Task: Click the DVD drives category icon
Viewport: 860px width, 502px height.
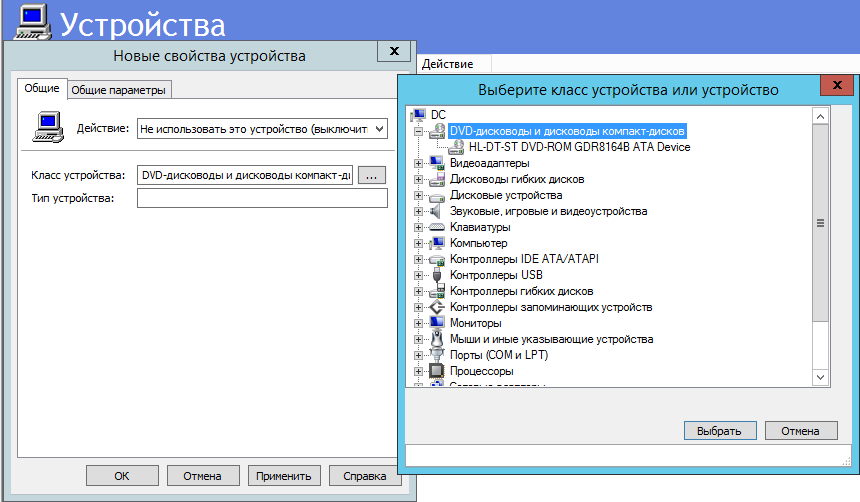Action: pos(437,131)
